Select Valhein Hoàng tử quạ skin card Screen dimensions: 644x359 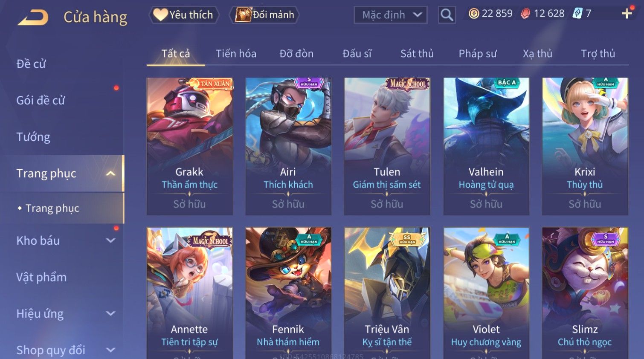pos(486,146)
